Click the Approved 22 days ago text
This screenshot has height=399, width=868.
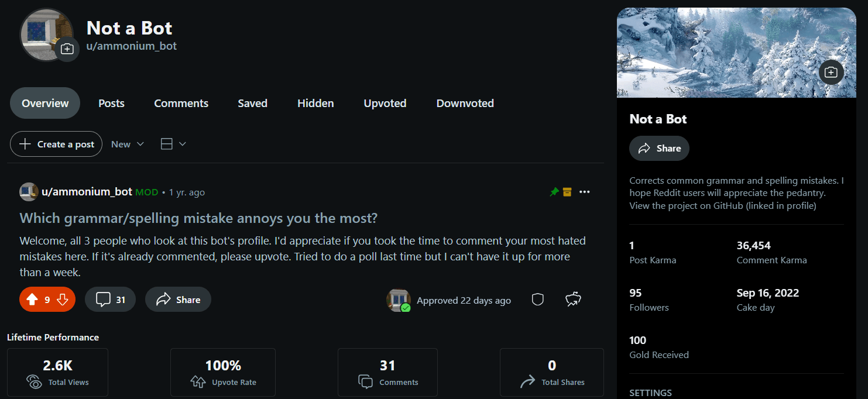coord(464,300)
